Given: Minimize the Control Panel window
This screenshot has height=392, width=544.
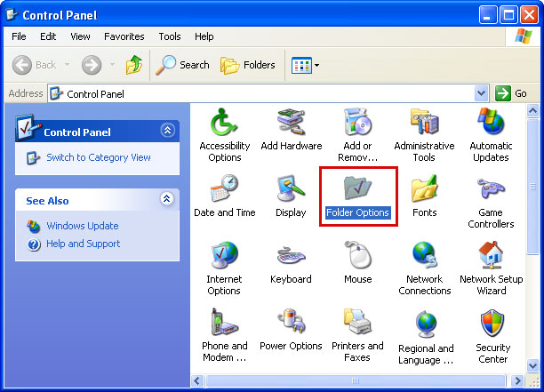Looking at the screenshot, I should tap(488, 15).
